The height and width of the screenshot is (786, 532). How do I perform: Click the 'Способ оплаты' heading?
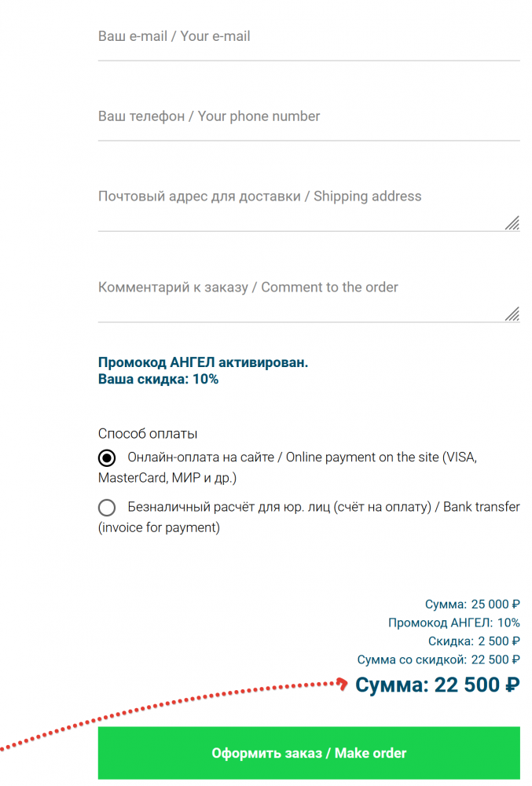tap(148, 434)
